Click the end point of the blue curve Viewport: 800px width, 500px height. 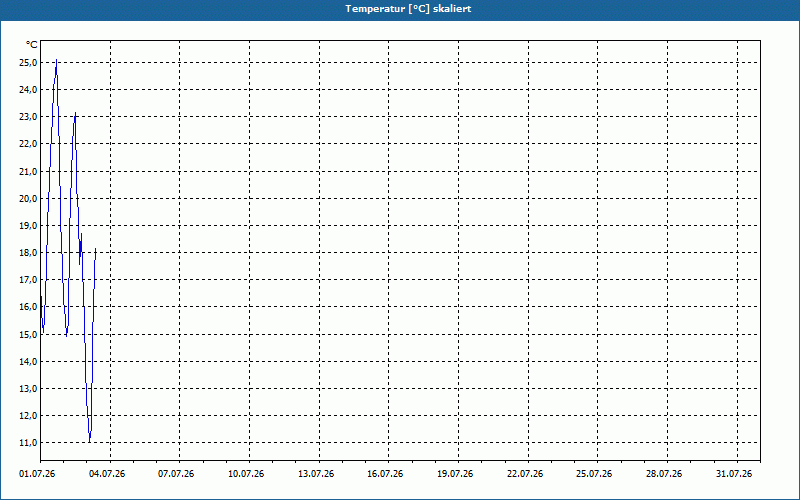click(95, 249)
